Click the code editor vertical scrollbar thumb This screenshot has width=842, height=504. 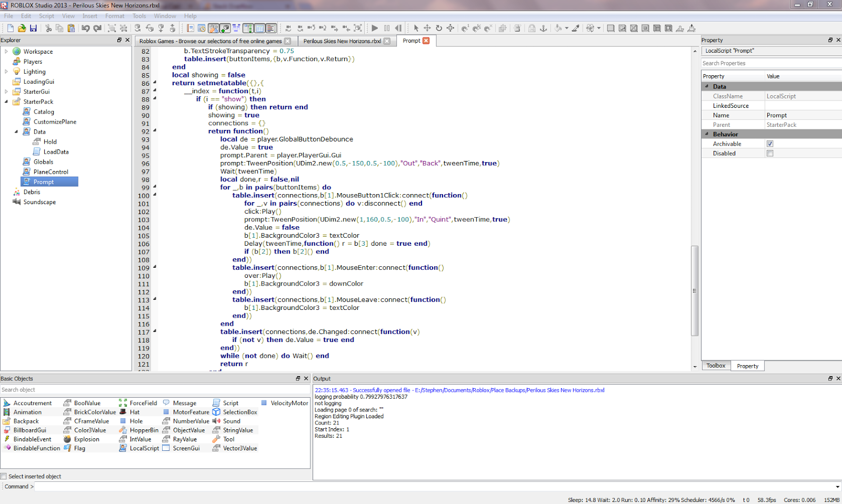pos(695,290)
